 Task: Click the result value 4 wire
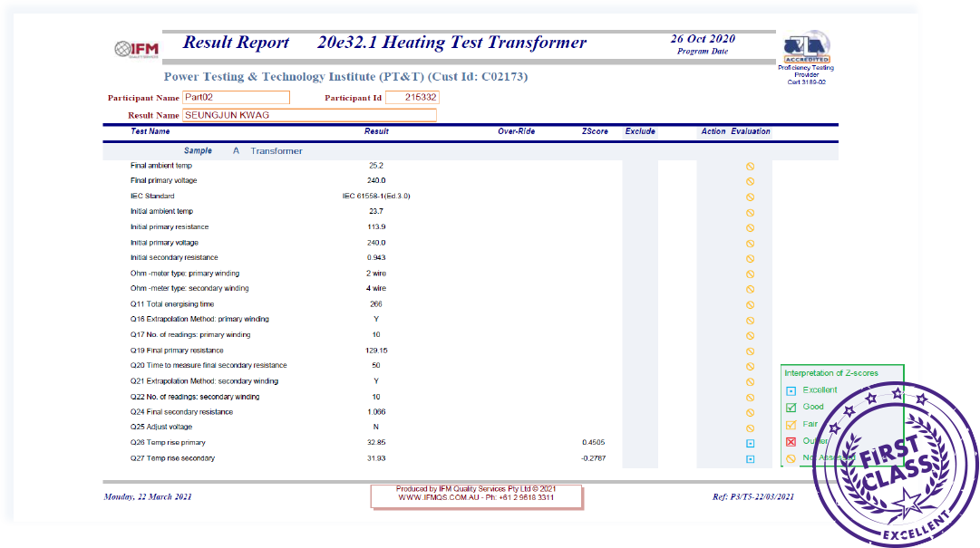[376, 288]
